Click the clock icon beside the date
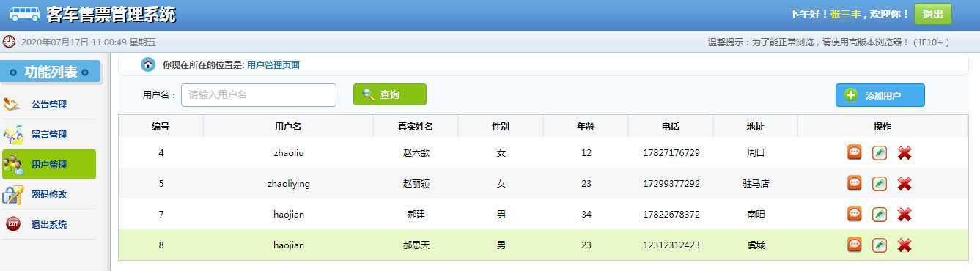 (x=10, y=42)
